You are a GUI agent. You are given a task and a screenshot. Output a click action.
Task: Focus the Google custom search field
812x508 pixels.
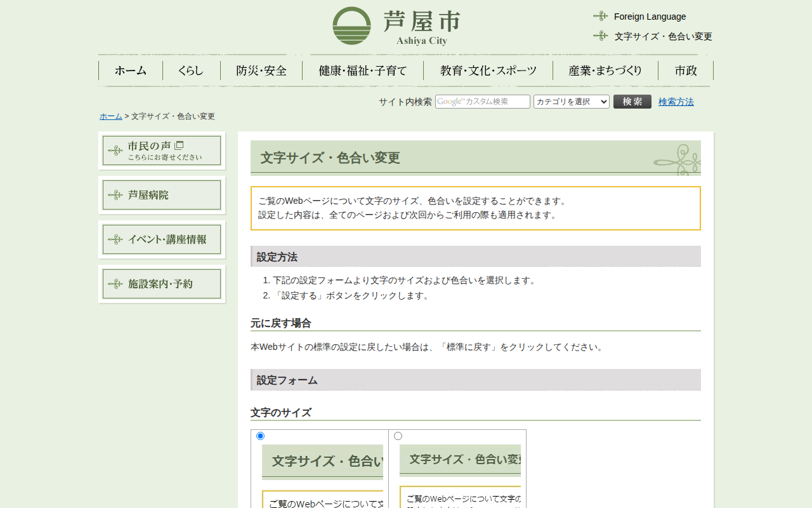click(x=482, y=102)
